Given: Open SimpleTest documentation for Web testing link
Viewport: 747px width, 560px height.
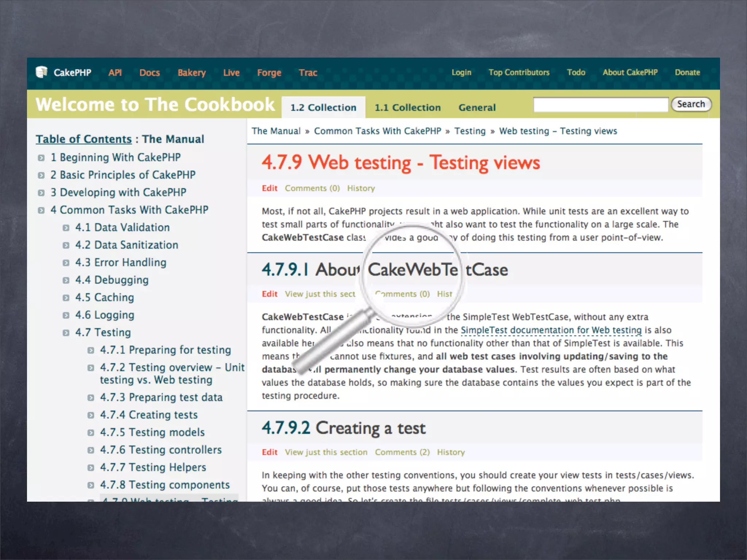Looking at the screenshot, I should (551, 330).
